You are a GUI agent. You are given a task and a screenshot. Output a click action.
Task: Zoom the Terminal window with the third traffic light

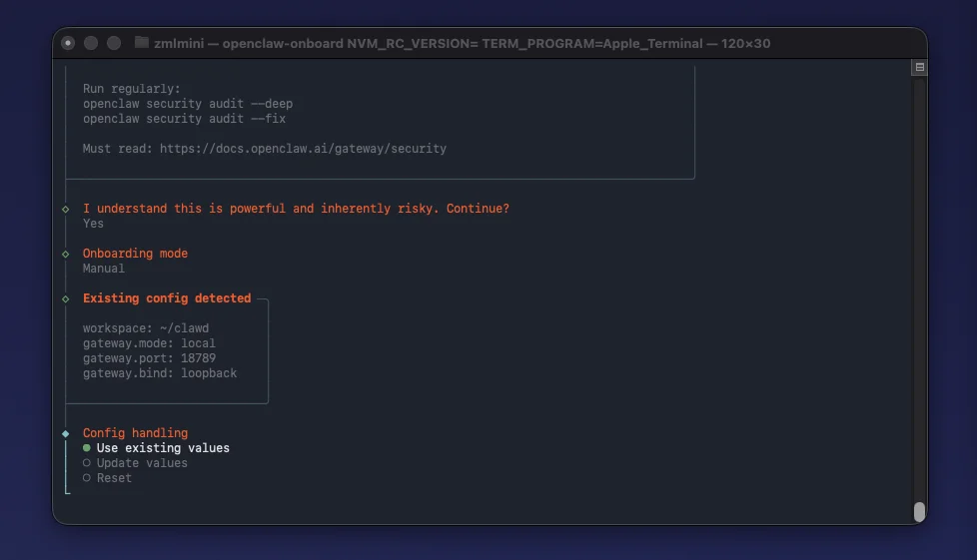(114, 43)
